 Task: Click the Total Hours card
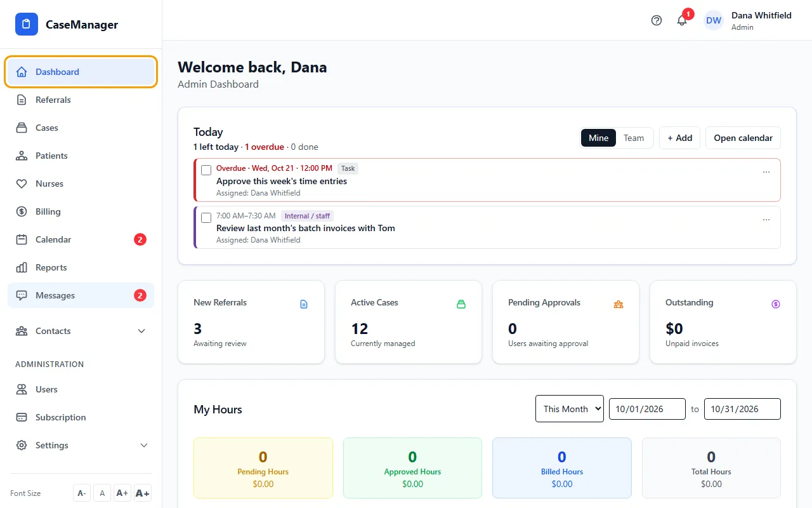(711, 468)
